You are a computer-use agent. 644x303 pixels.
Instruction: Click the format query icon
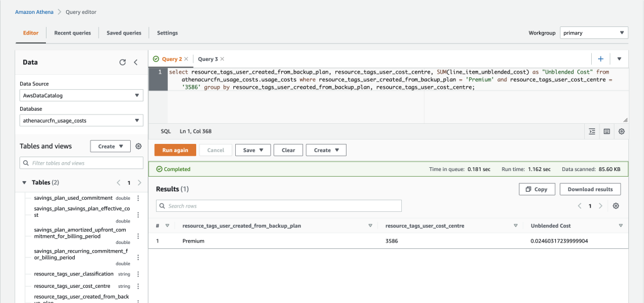tap(592, 131)
